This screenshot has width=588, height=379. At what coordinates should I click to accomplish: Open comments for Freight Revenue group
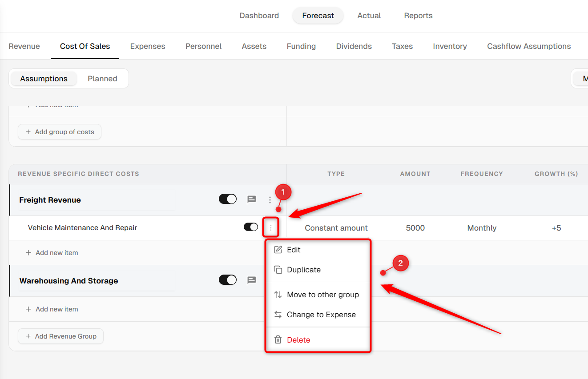pyautogui.click(x=252, y=199)
